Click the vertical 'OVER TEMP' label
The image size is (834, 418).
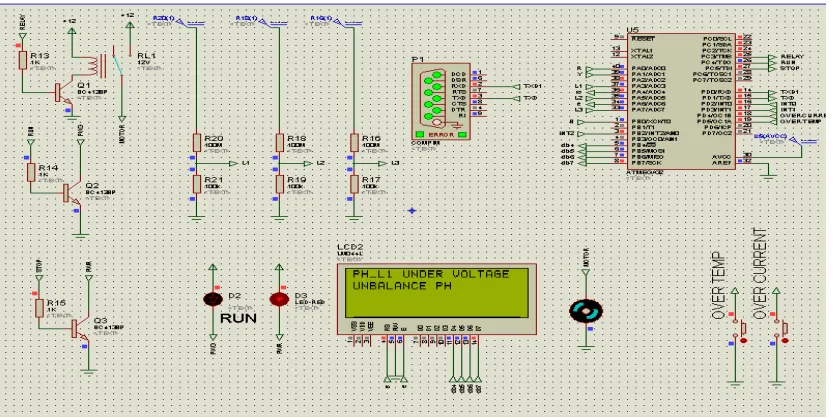click(718, 286)
